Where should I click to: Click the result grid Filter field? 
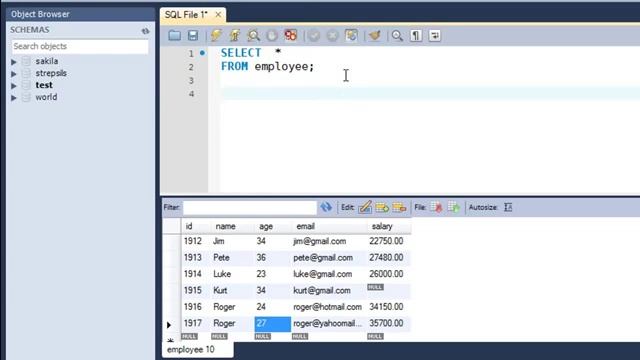pos(250,207)
